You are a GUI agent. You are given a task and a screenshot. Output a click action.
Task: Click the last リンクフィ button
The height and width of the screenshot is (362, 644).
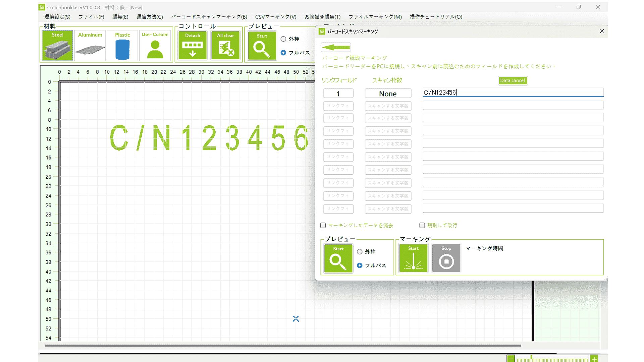338,209
